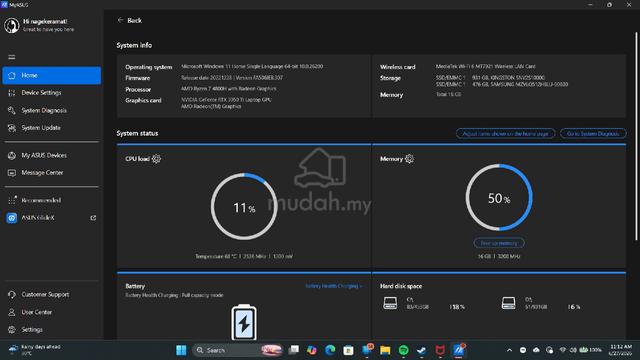Open File Explorer from taskbar

click(x=385, y=350)
